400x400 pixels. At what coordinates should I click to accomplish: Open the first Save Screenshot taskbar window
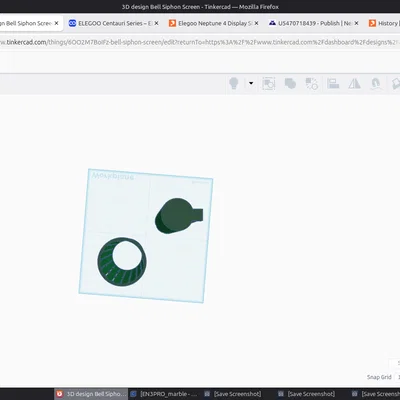point(233,394)
